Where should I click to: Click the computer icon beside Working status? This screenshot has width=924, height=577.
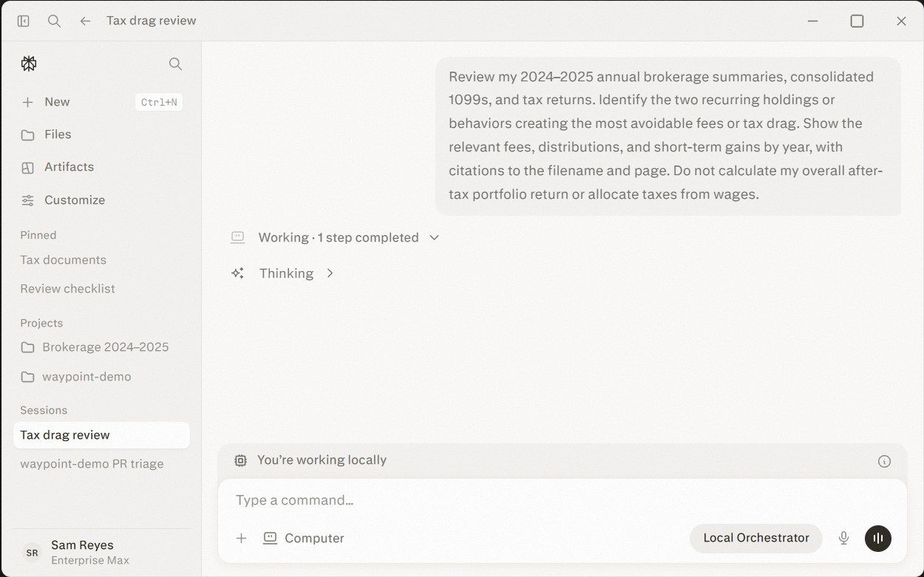237,237
